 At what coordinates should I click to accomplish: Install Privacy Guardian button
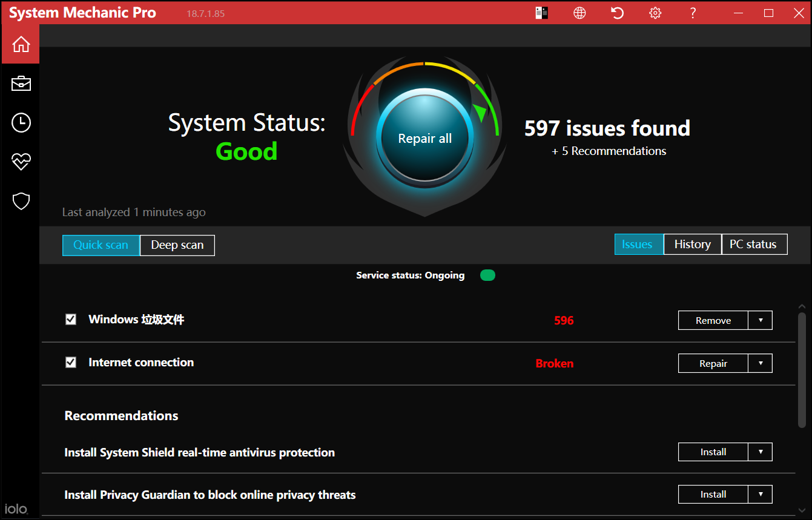[x=713, y=494]
